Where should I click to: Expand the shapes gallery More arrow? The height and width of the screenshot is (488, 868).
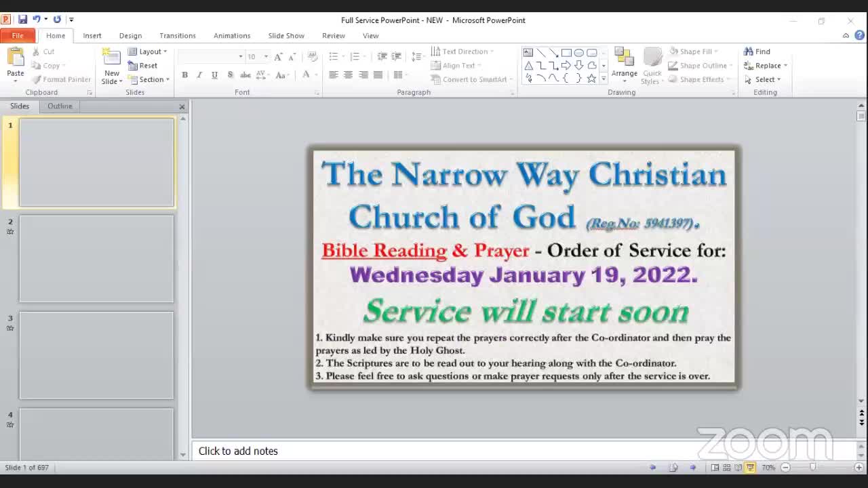coord(604,79)
